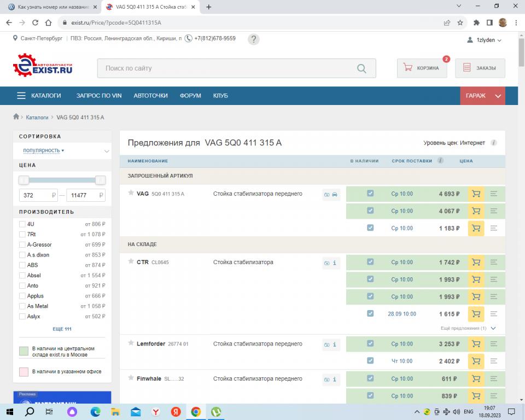Select Absel manufacturer checkbox
Screen dimensions: 525x420
click(x=22, y=276)
